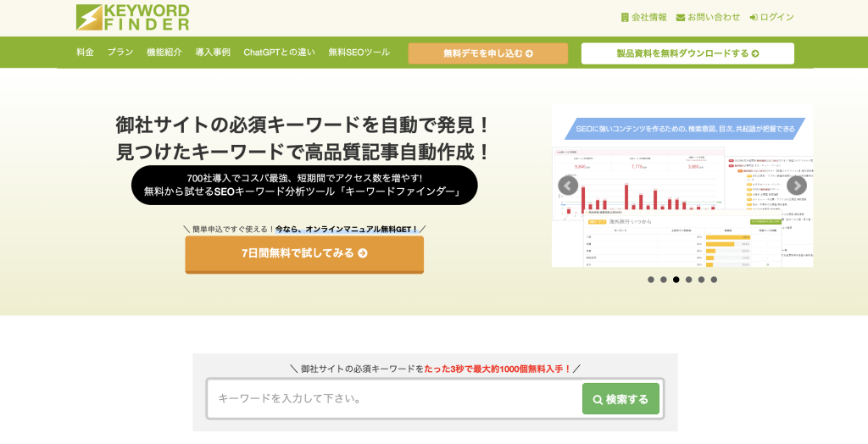868x444 pixels.
Task: Click the ログイン login link
Action: 771,17
